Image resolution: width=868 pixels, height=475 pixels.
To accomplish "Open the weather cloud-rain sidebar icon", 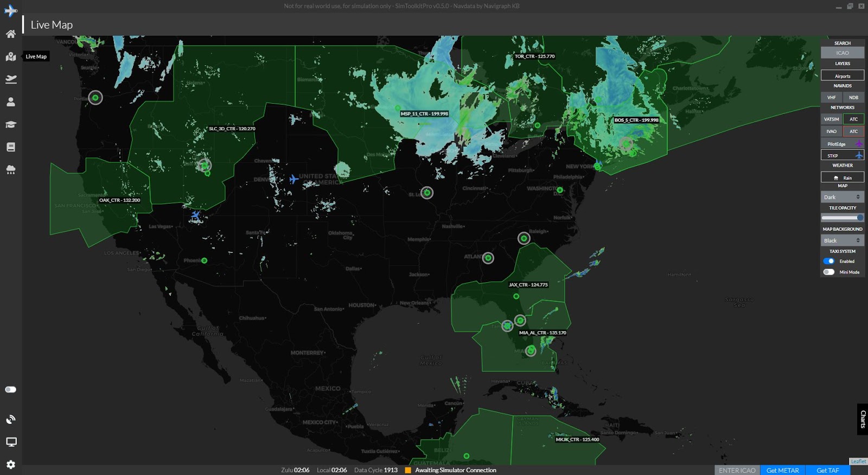I will pos(11,170).
